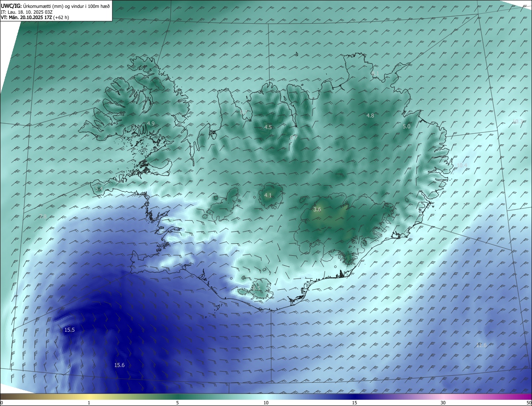This screenshot has width=532, height=406.
Task: Click the title text 'Úrkomumætti (mm) og vindur í 100m hæð'
Action: pyautogui.click(x=66, y=6)
